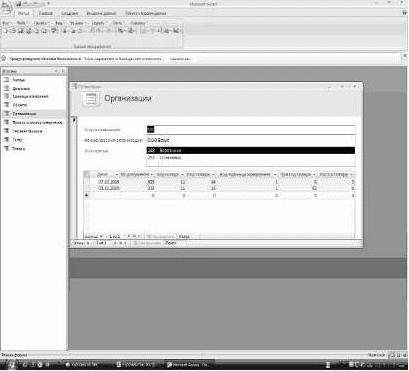Click the field containing ООО Вокус
This screenshot has height=371, width=409.
click(x=251, y=140)
